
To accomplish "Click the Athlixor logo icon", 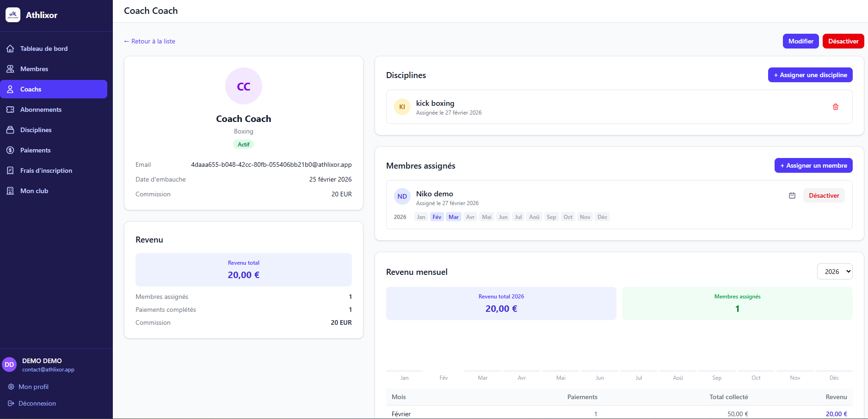I will pos(13,15).
